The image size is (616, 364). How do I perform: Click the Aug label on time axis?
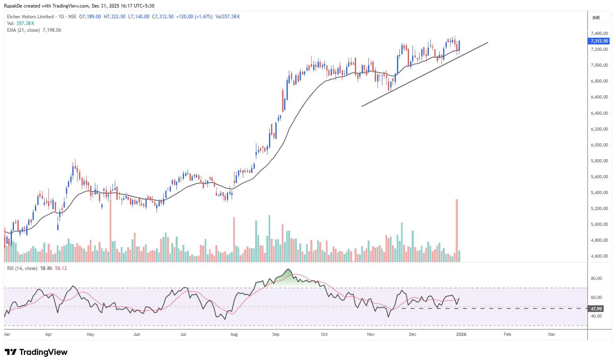(234, 334)
